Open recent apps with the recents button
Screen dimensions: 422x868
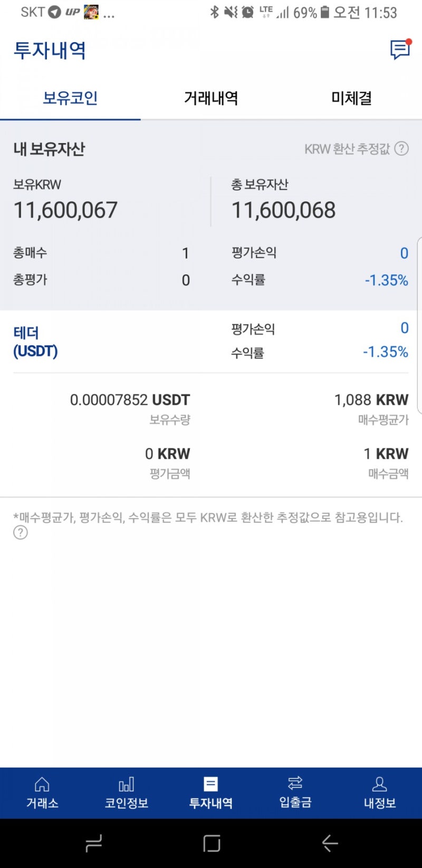(94, 843)
